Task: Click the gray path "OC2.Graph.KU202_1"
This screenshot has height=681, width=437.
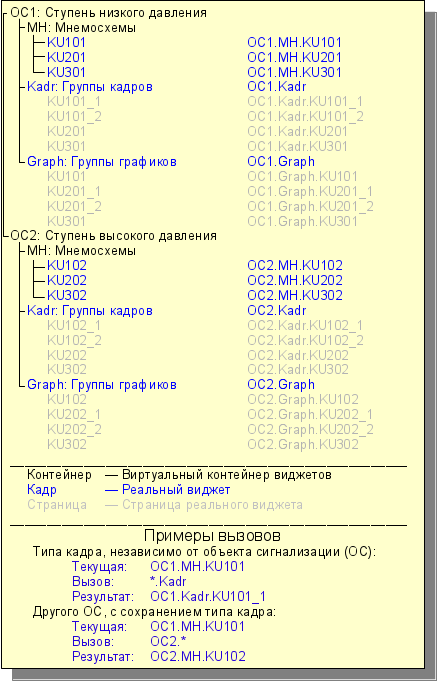Action: (310, 414)
